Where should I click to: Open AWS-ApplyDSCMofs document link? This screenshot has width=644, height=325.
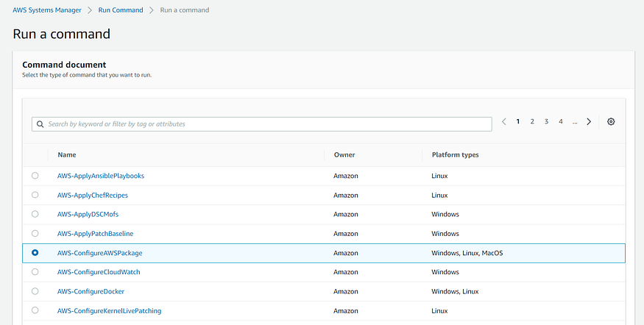click(88, 214)
